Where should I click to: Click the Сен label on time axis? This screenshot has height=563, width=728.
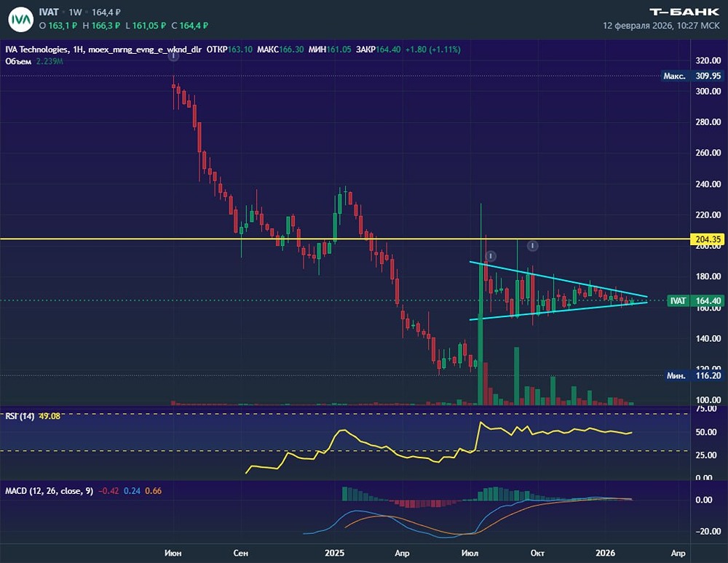240,553
